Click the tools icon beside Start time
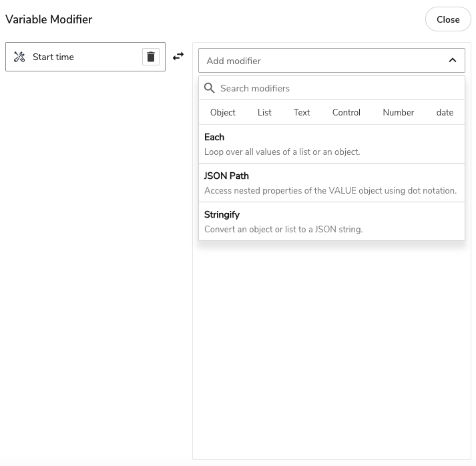Image resolution: width=476 pixels, height=466 pixels. tap(19, 57)
